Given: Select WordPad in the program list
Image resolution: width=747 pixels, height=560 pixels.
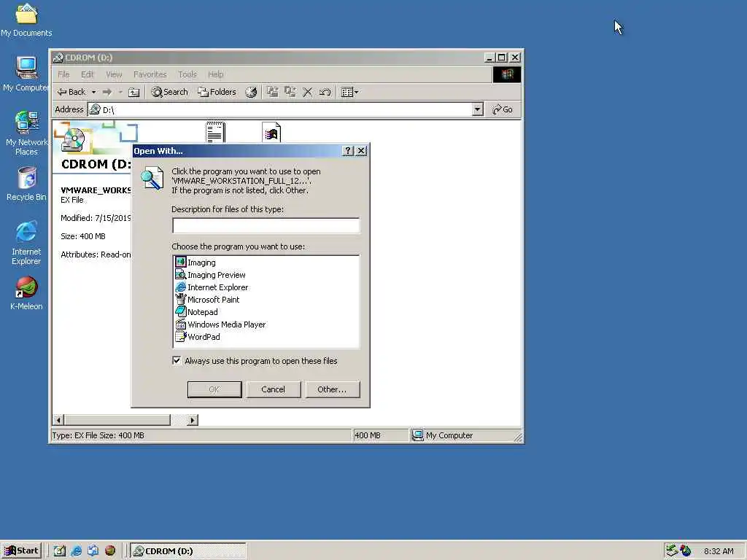Looking at the screenshot, I should [x=198, y=337].
